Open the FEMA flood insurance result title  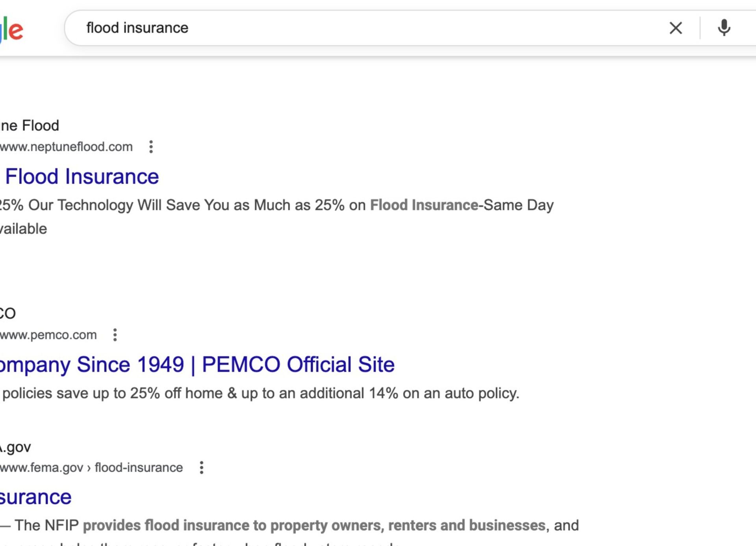tap(35, 497)
